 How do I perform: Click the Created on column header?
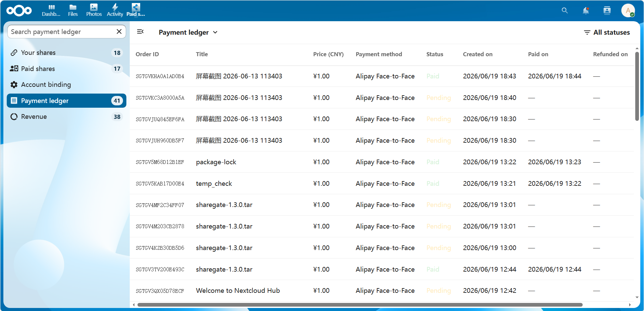click(x=478, y=54)
